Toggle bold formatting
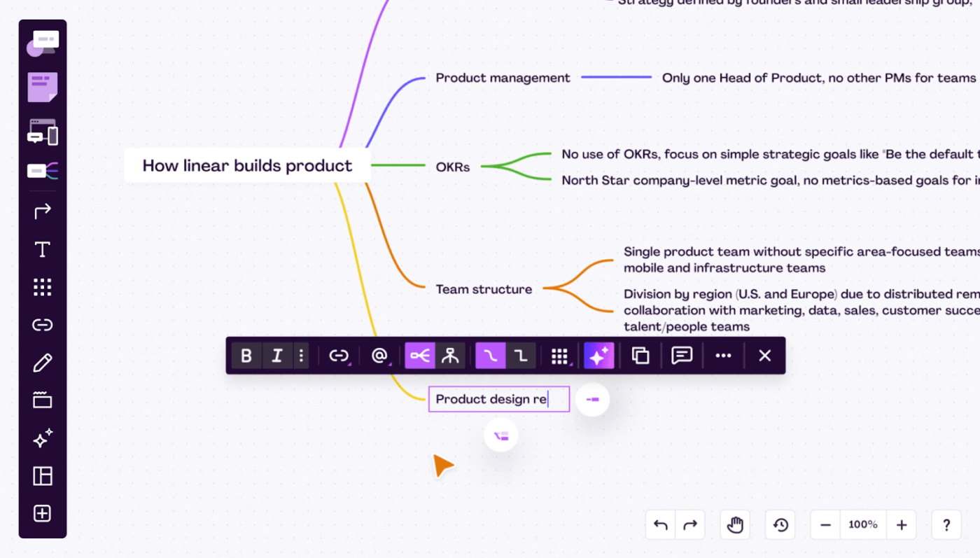 (x=246, y=356)
